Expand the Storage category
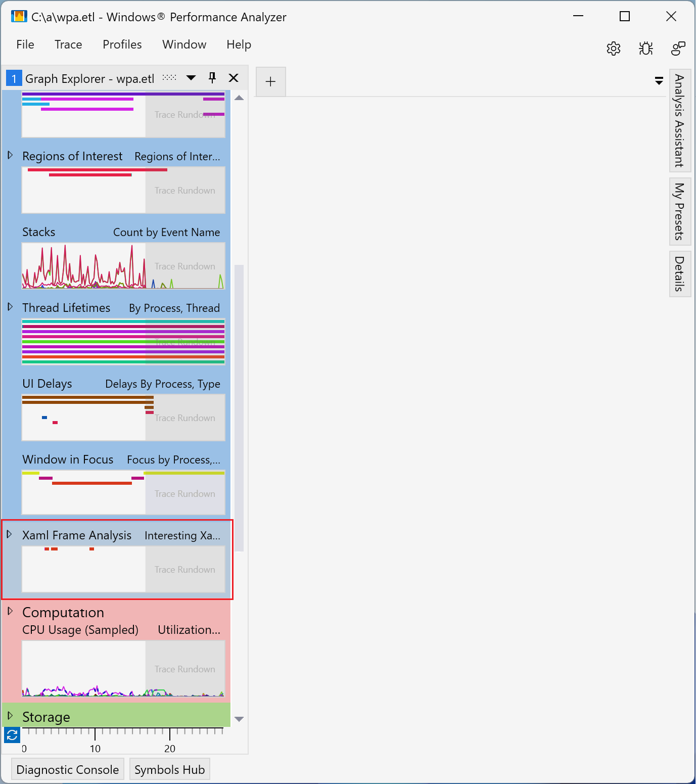This screenshot has width=696, height=784. 10,714
